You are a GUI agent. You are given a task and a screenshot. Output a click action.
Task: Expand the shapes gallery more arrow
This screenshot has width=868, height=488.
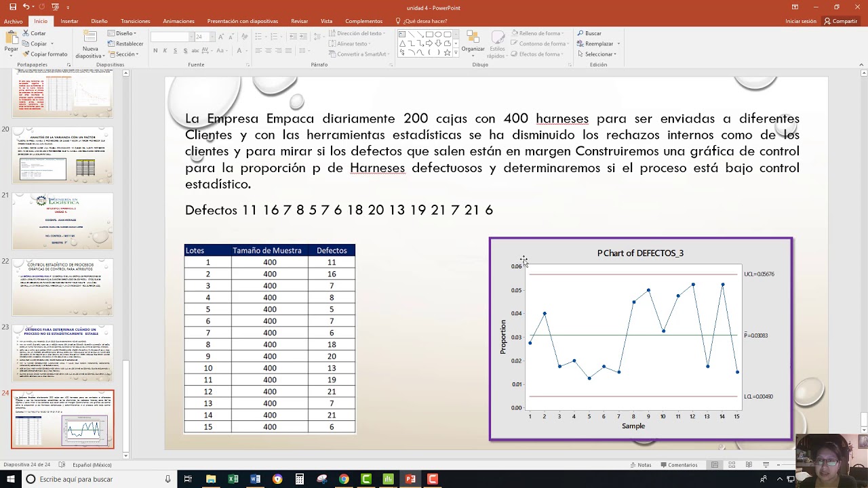456,53
